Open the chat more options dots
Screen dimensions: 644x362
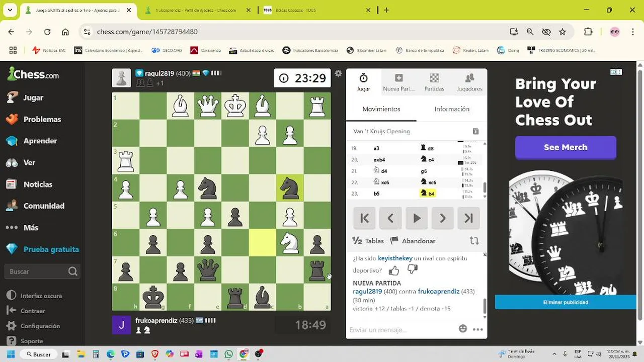pyautogui.click(x=478, y=329)
